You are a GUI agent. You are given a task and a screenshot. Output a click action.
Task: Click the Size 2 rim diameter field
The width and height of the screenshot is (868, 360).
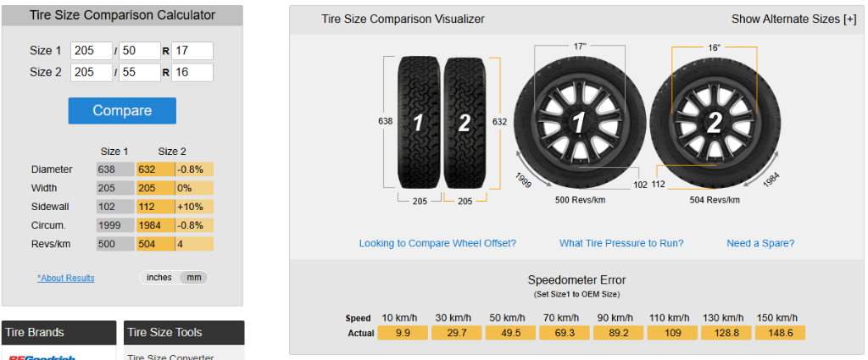pos(192,72)
